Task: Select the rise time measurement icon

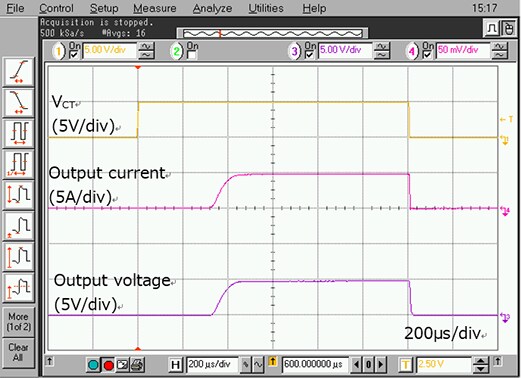Action: pos(19,72)
